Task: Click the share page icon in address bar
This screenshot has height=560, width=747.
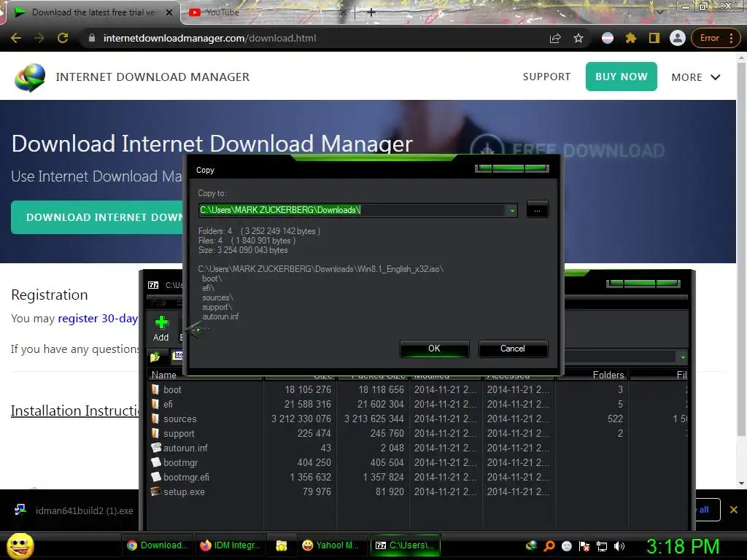Action: (555, 38)
